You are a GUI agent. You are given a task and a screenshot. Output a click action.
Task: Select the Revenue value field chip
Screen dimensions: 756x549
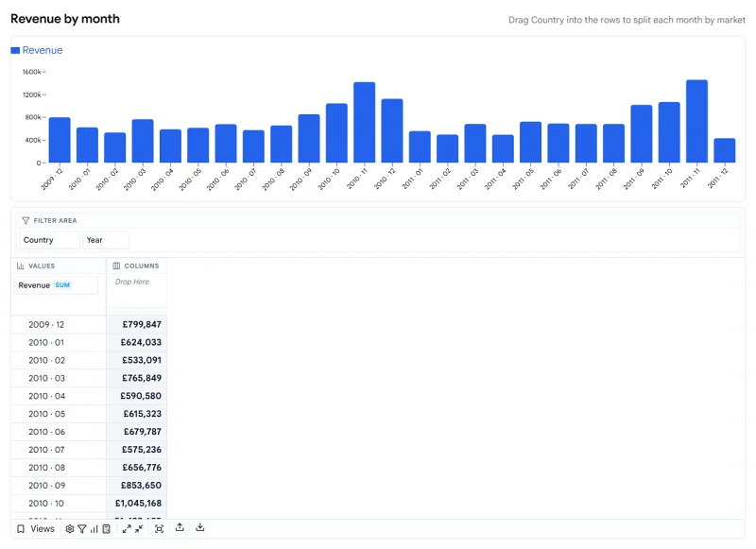click(x=56, y=285)
